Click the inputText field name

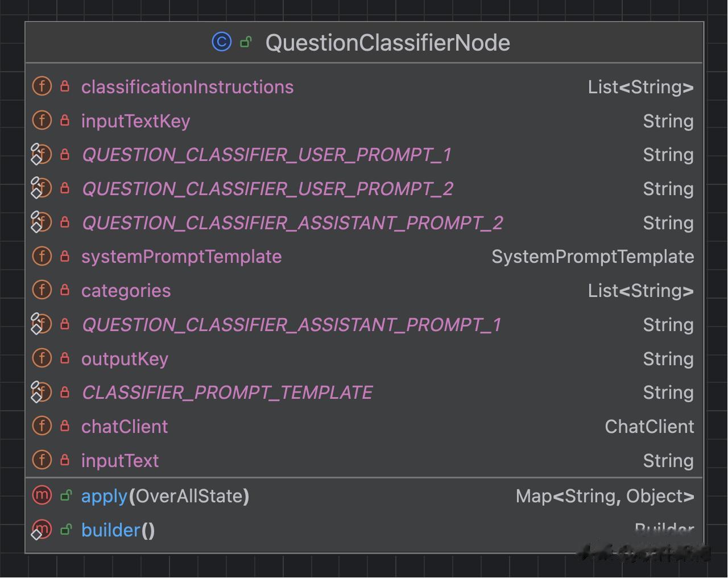120,460
